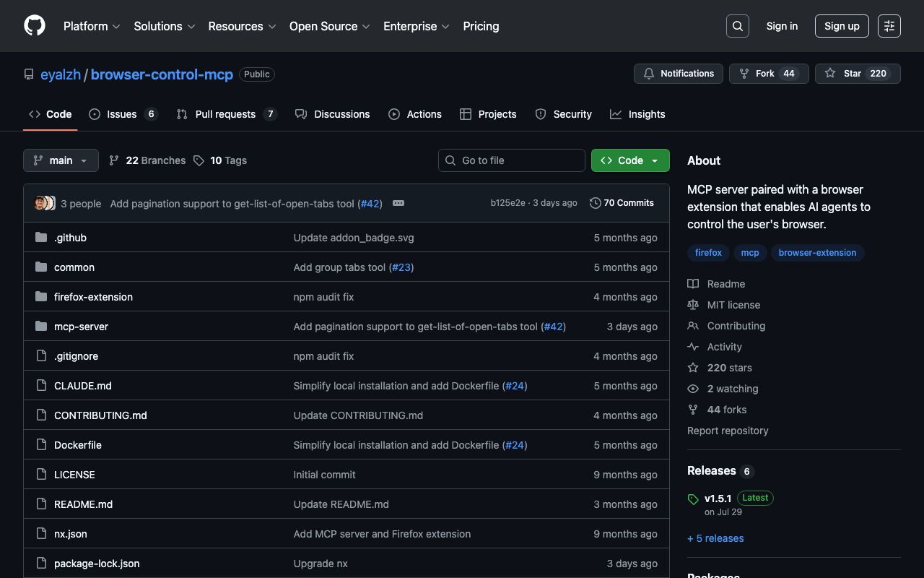Expand the green Code dropdown button

point(629,160)
